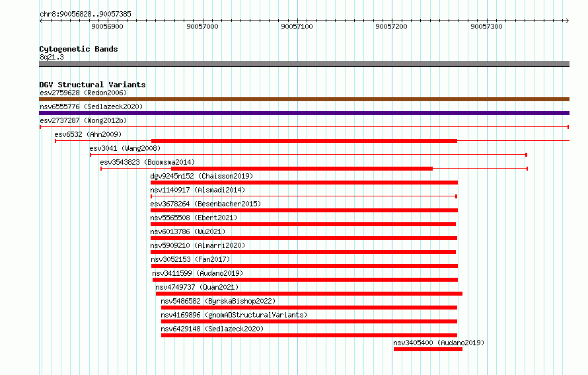Click the esv3543823 (Boomsma2014) label

click(147, 162)
